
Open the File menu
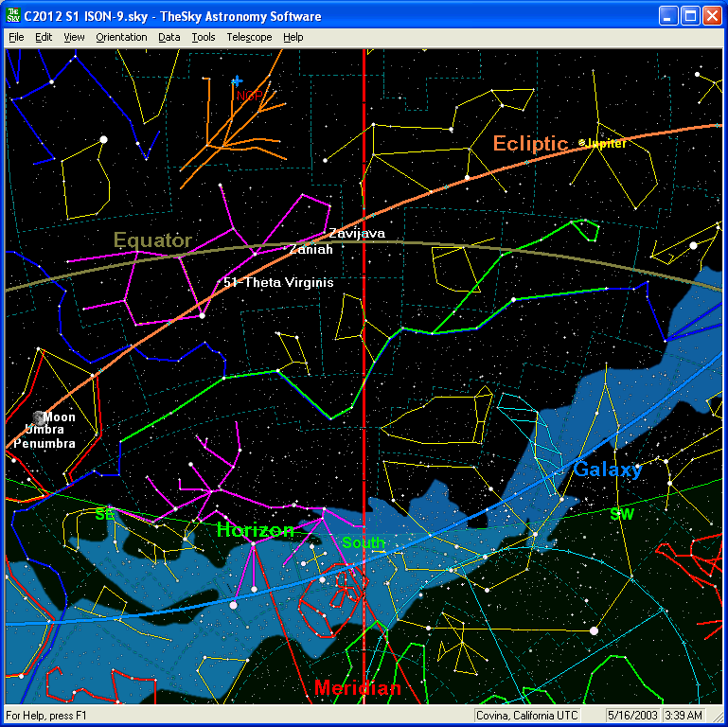(x=16, y=37)
